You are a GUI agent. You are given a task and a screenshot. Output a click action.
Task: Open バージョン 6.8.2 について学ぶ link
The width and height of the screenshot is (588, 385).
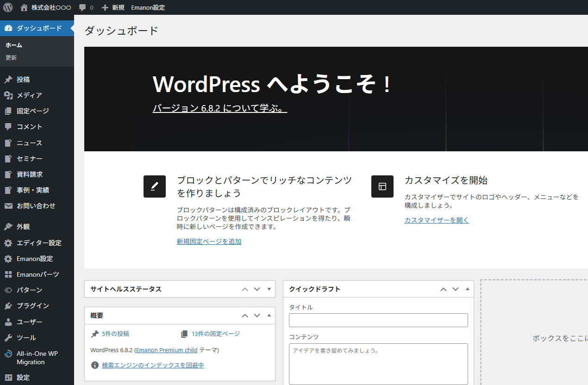coord(220,108)
